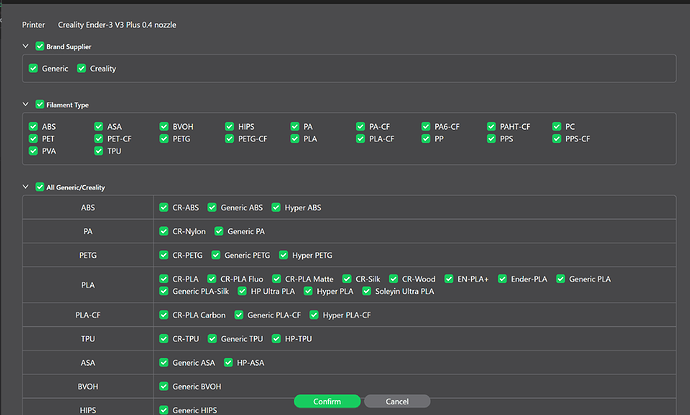The width and height of the screenshot is (690, 415).
Task: Uncheck the Generic ABS filament
Action: [x=212, y=207]
